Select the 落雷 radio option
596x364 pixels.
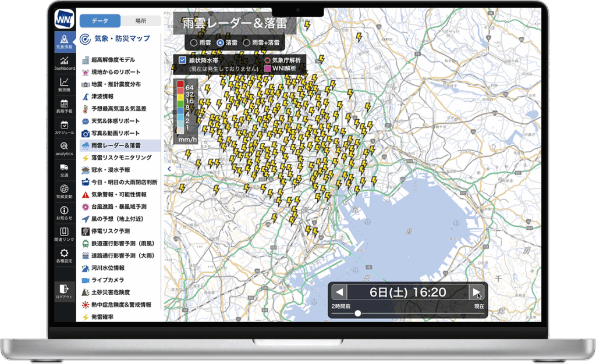(x=220, y=43)
